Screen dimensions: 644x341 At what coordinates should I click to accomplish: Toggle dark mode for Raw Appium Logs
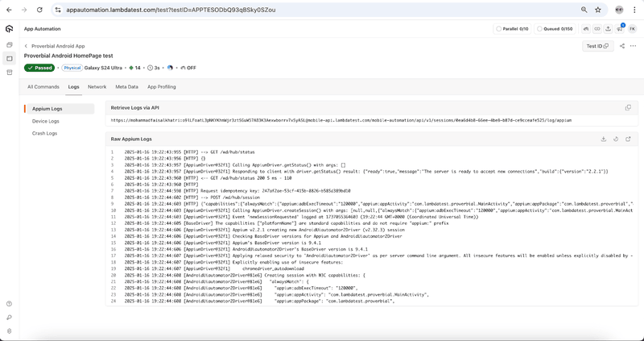(x=616, y=139)
